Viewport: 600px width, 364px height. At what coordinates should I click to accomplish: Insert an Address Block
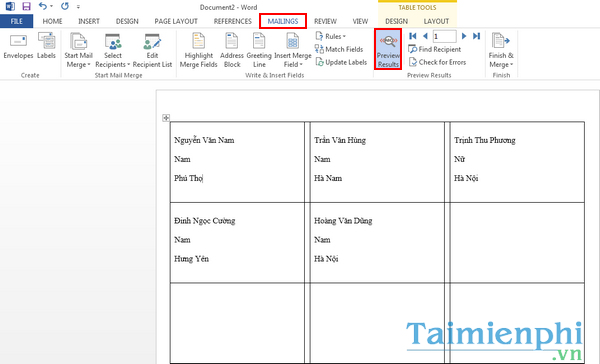(x=232, y=51)
